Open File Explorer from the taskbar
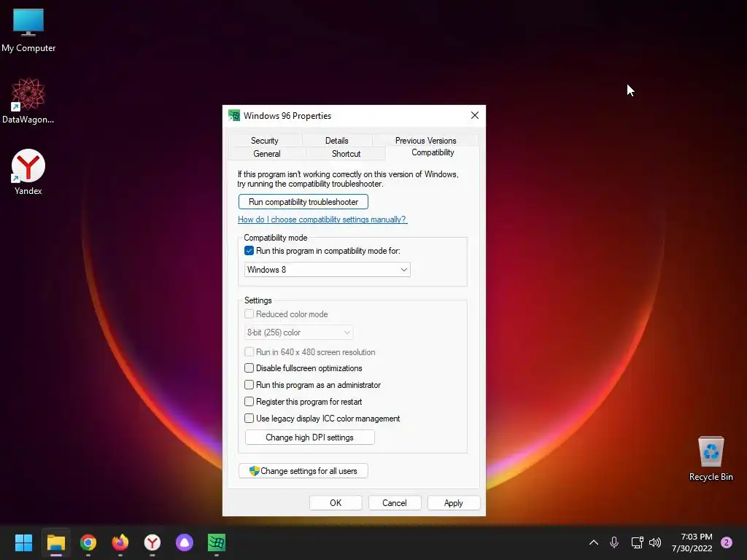This screenshot has width=747, height=560. pyautogui.click(x=55, y=542)
